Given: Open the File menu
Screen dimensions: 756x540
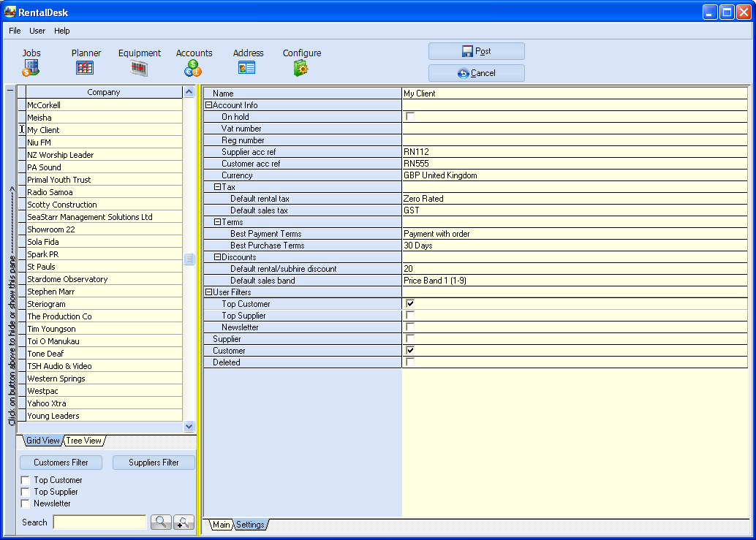Looking at the screenshot, I should 15,31.
